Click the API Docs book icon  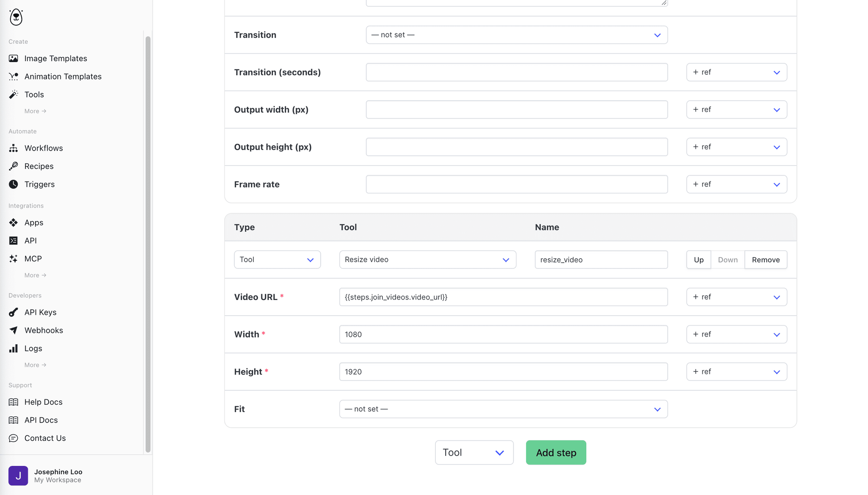[13, 420]
